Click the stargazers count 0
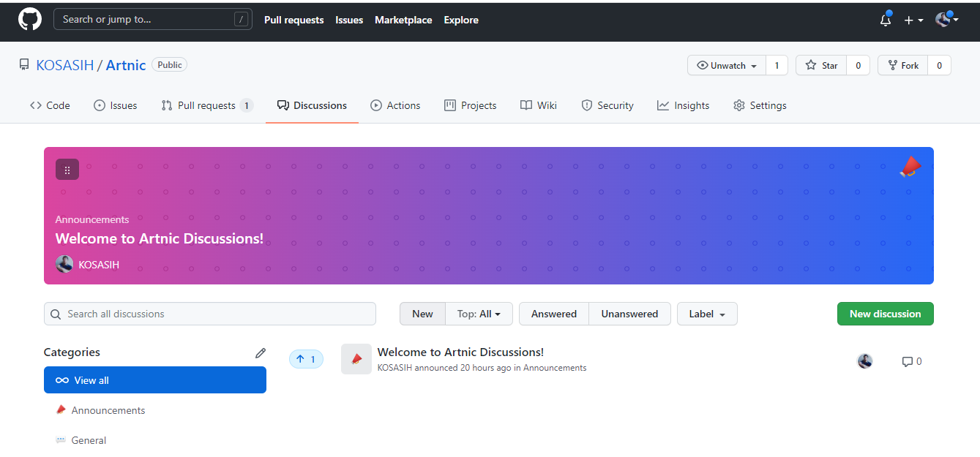 (x=858, y=65)
